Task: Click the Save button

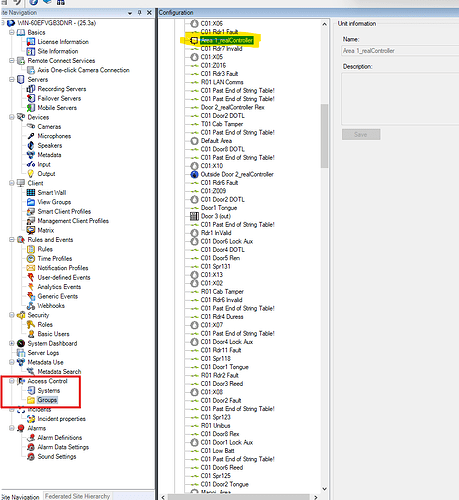Action: pos(361,134)
